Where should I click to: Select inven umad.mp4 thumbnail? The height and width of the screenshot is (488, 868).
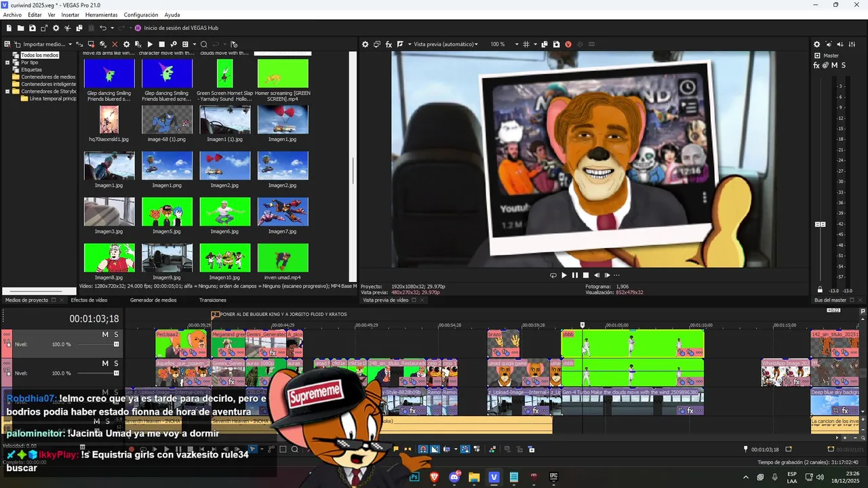[283, 258]
